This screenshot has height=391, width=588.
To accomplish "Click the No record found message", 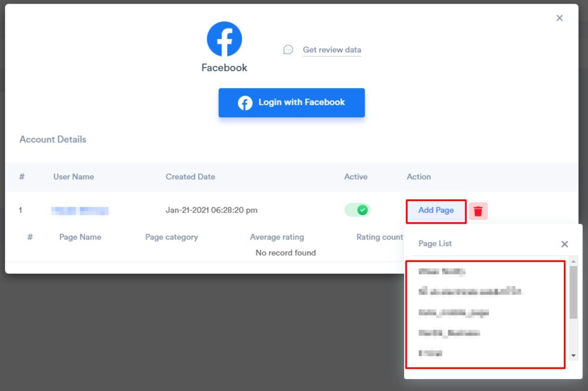I will pyautogui.click(x=285, y=253).
